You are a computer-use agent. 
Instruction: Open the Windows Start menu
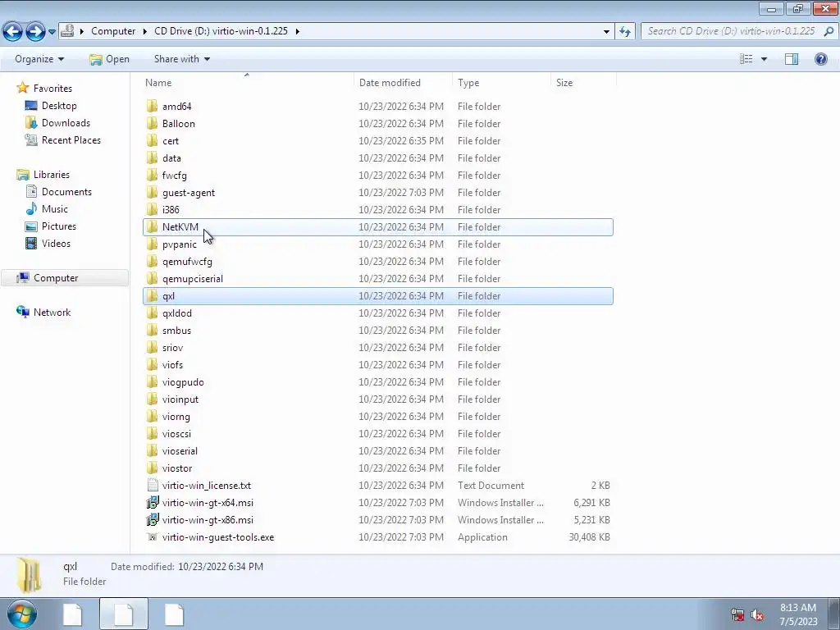pyautogui.click(x=21, y=614)
